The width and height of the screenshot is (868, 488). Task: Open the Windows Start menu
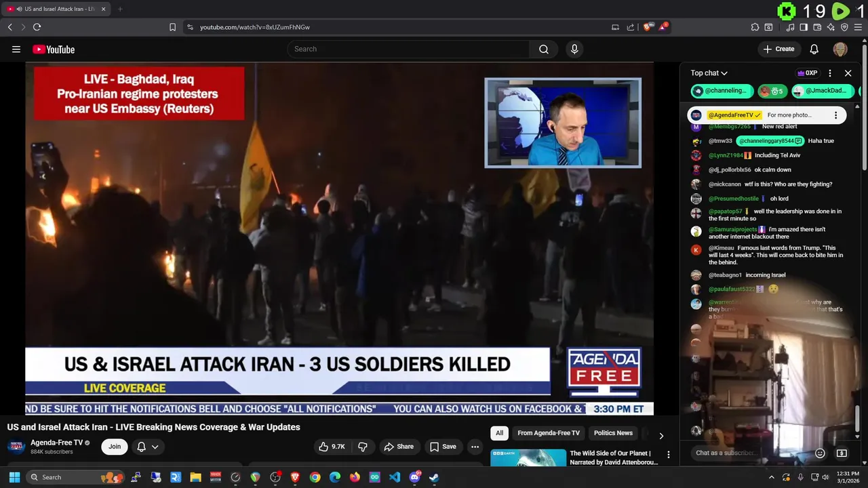(x=14, y=477)
